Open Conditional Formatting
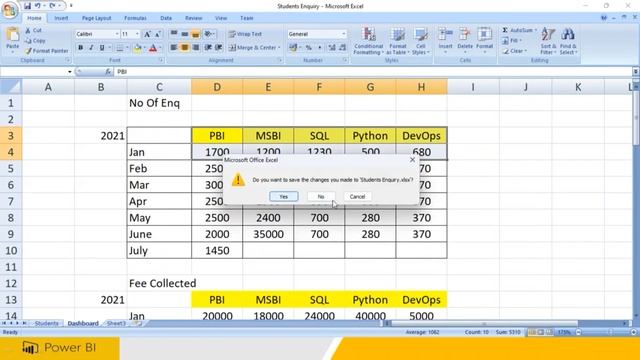Viewport: 640px width, 360px height. (368, 41)
